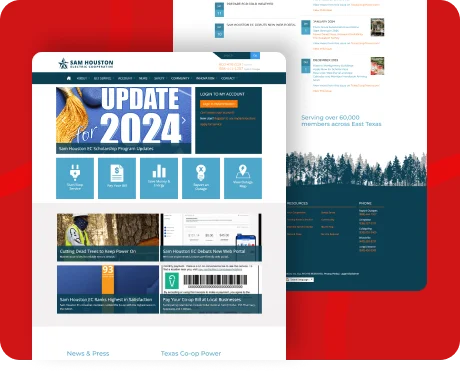Click Serving over 60,000 members across East Texas text
The height and width of the screenshot is (374, 460).
coord(341,121)
